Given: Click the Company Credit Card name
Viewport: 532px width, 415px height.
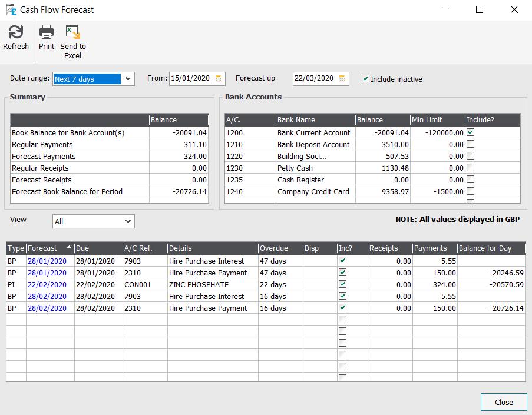Looking at the screenshot, I should (x=313, y=191).
